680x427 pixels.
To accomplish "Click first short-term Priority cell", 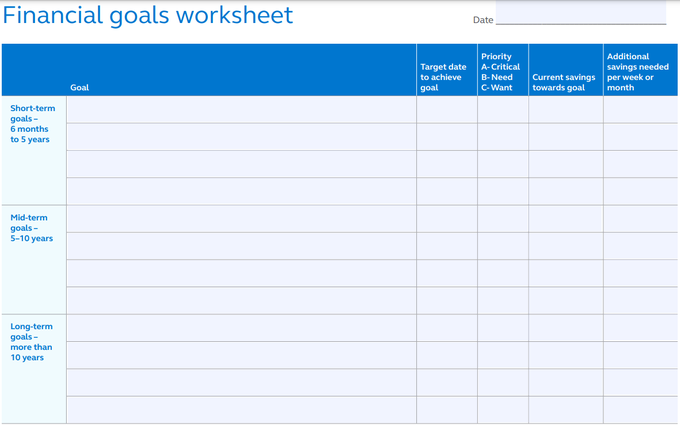I will 503,109.
